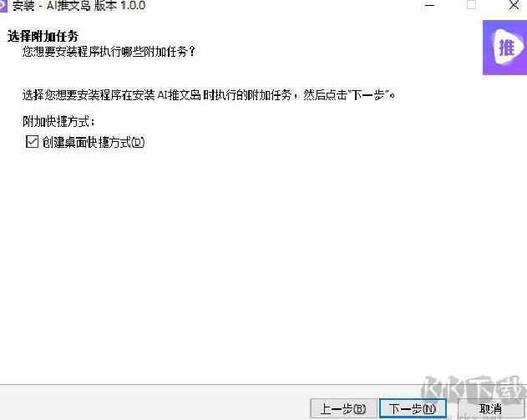Go back with the 上一步(B) button

pos(343,408)
